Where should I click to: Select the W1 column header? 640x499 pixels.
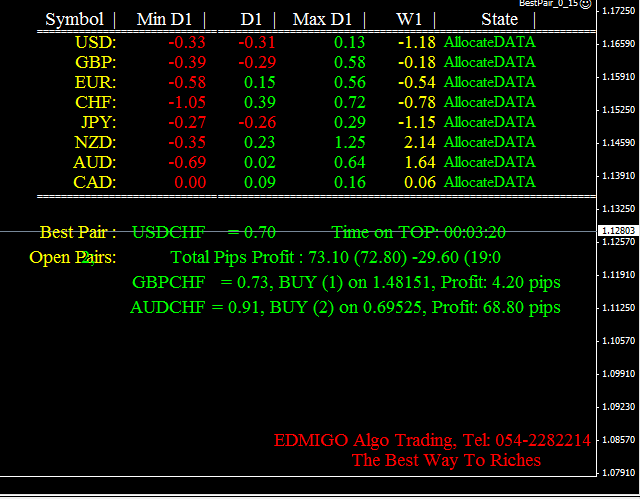[409, 19]
